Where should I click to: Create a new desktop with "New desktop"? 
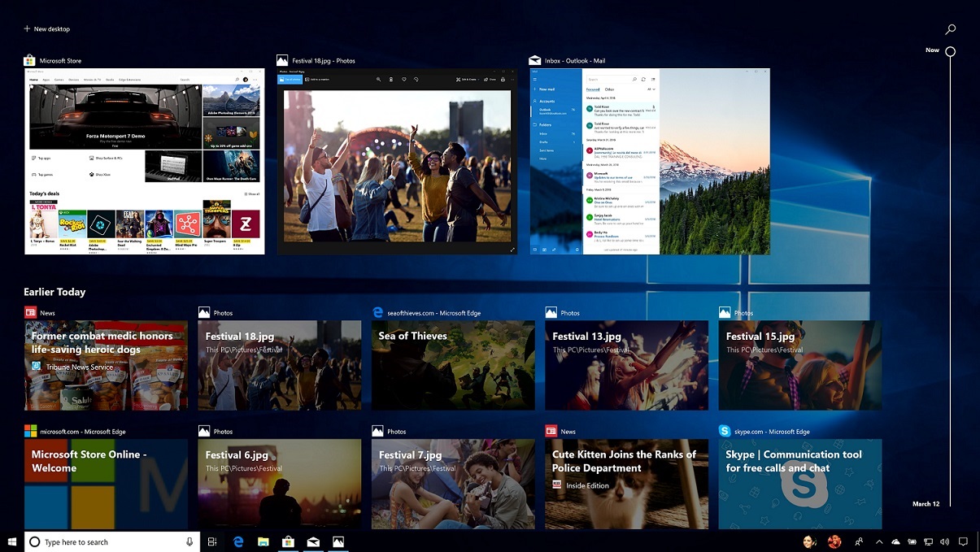tap(46, 28)
